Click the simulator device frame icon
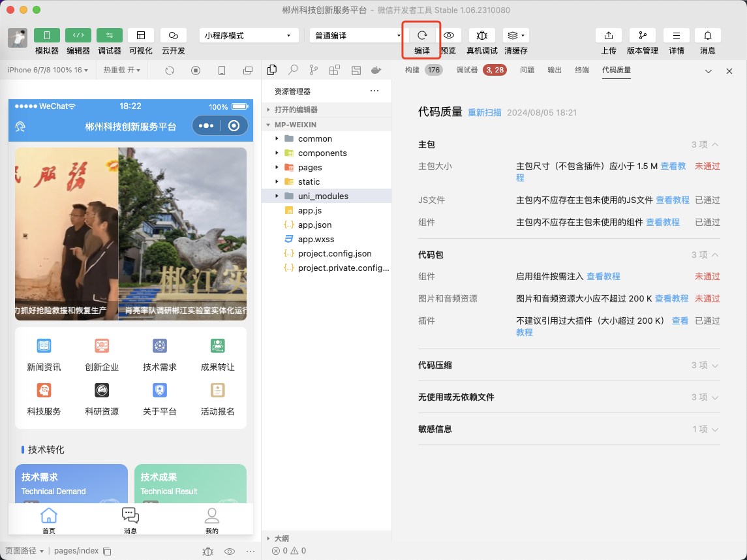 point(222,70)
